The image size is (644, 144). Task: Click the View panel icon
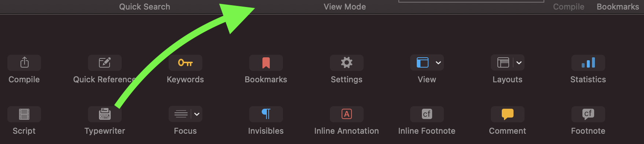coord(423,62)
